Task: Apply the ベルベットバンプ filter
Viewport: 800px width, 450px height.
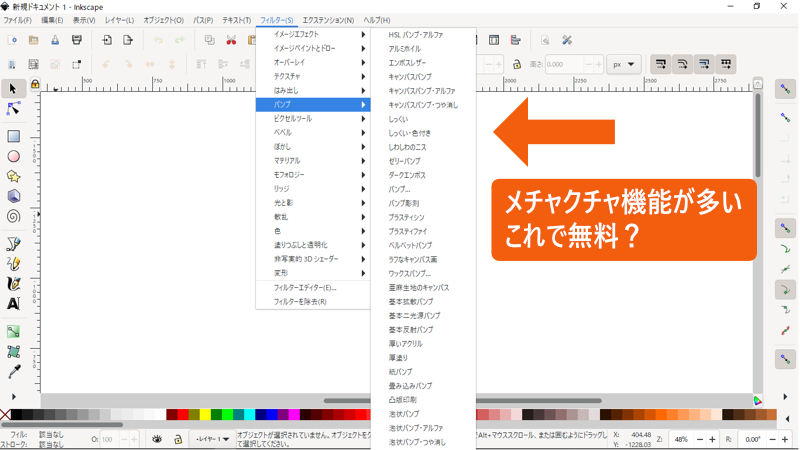Action: coord(423,245)
